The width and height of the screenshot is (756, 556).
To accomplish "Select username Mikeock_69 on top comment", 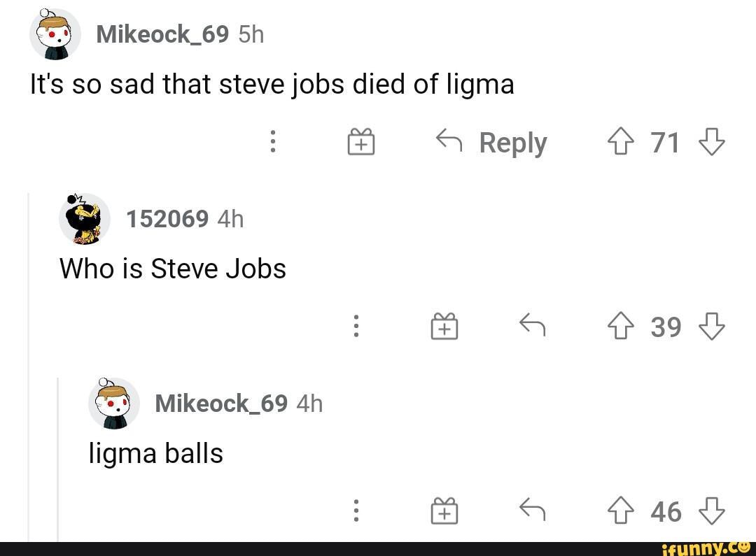I will [162, 33].
